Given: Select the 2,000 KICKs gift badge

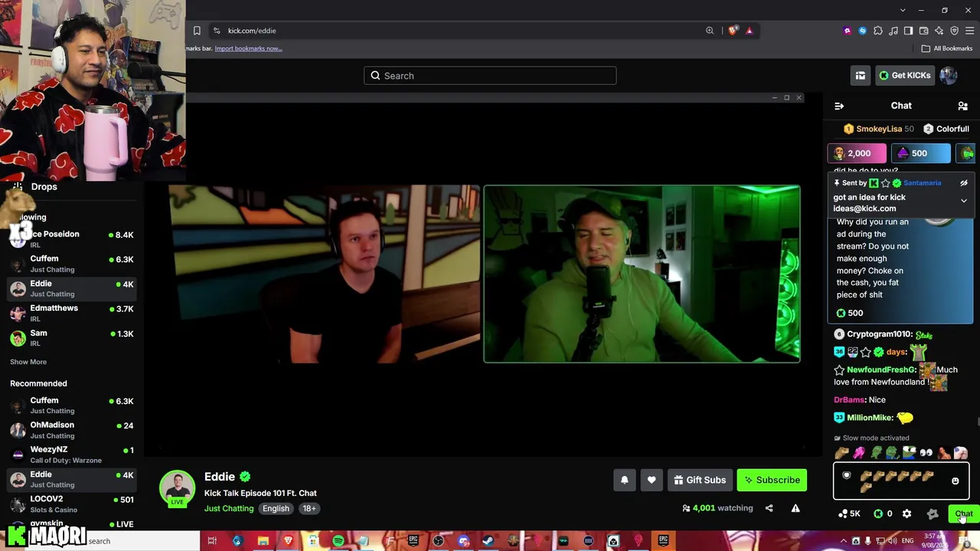Looking at the screenshot, I should (857, 153).
